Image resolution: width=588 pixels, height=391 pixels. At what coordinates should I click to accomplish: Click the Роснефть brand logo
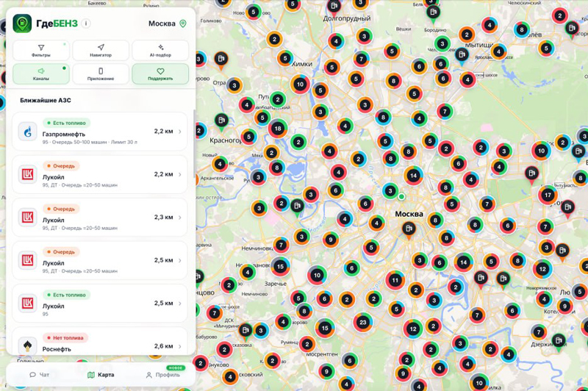28,345
